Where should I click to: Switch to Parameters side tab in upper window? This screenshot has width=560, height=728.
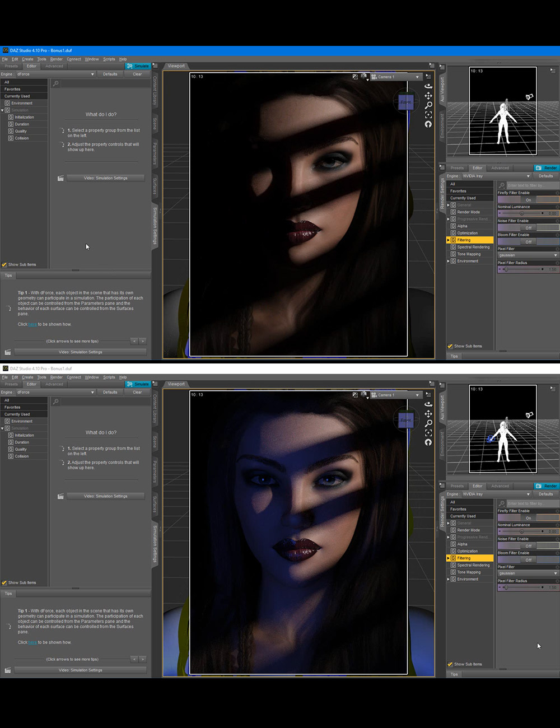click(x=155, y=154)
